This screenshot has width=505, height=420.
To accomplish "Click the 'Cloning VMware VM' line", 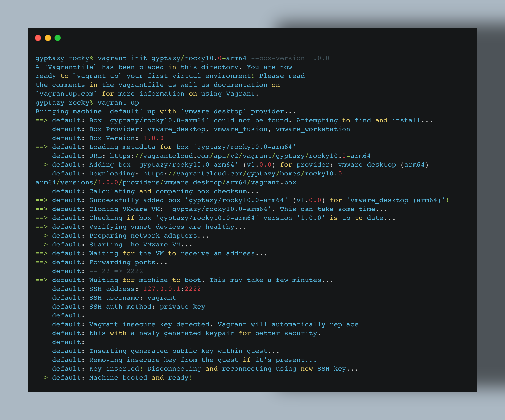I will 211,209.
